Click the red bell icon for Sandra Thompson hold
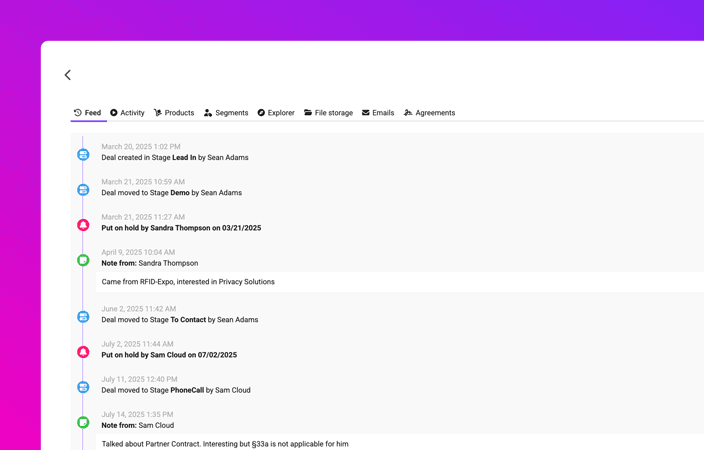The width and height of the screenshot is (704, 450). [x=83, y=225]
